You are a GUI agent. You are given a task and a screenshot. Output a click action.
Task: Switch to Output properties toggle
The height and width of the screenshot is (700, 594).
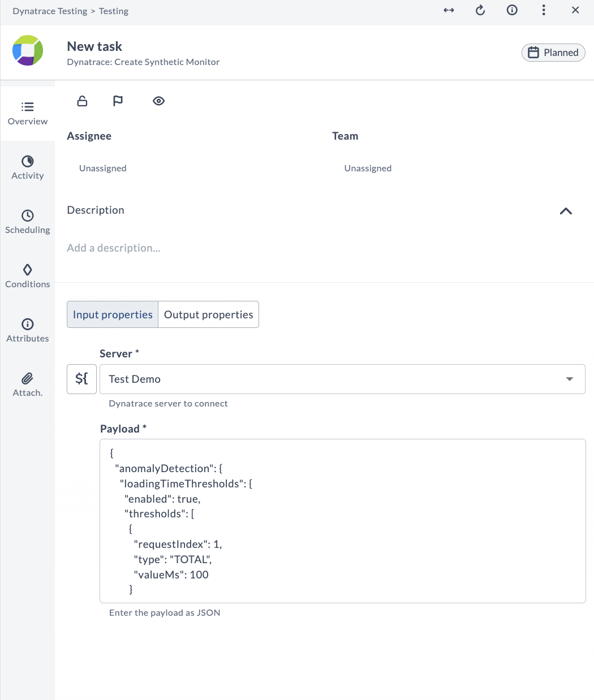(x=209, y=314)
